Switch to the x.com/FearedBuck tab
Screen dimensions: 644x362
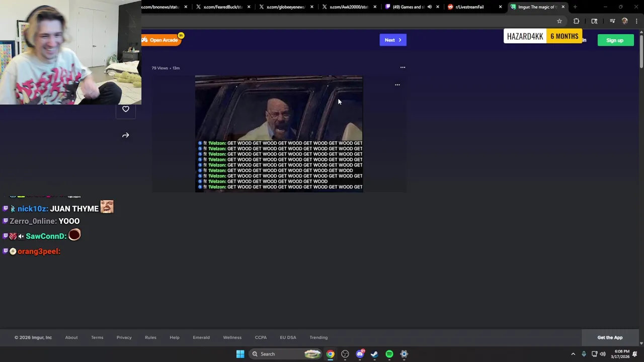pyautogui.click(x=222, y=7)
